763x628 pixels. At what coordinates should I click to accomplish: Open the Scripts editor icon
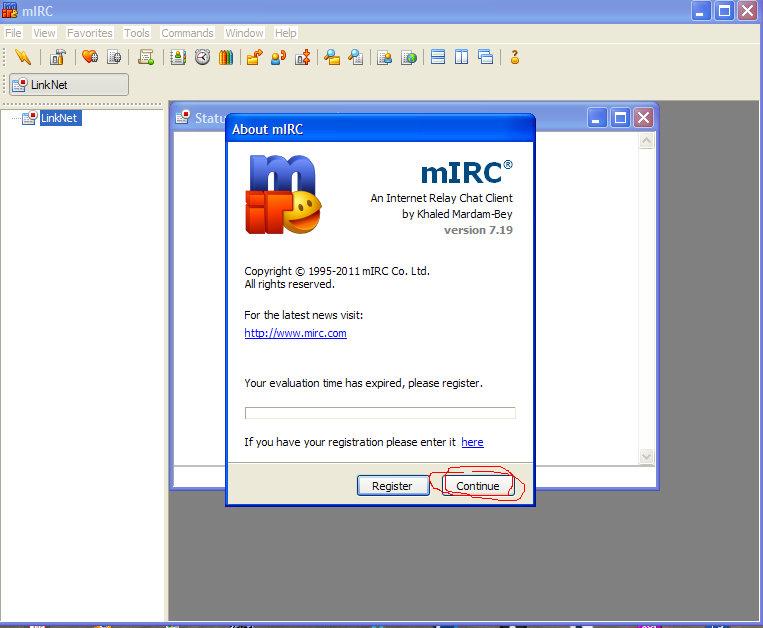click(145, 57)
